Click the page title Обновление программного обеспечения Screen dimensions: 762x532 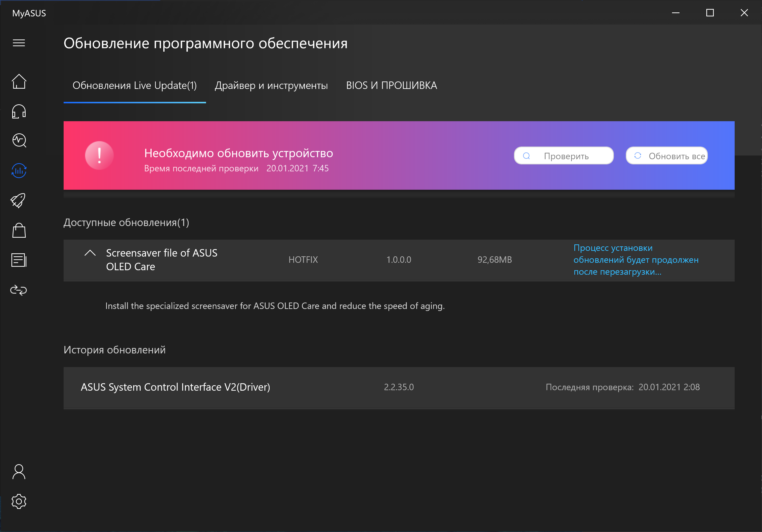[206, 43]
